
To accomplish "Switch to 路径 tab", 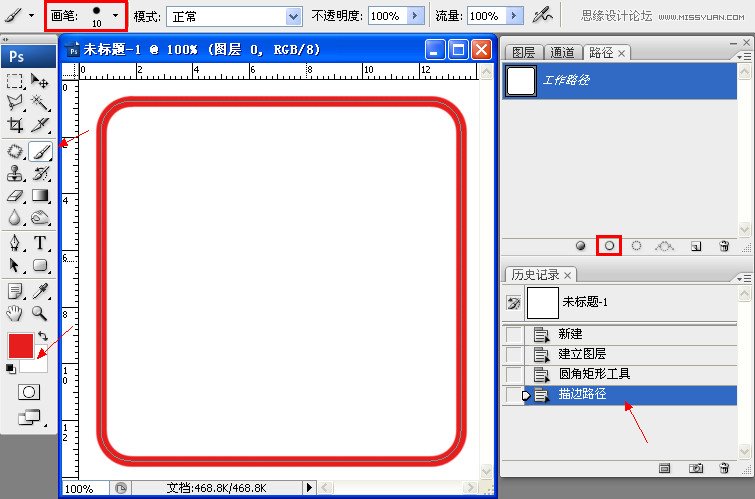I will (x=601, y=53).
